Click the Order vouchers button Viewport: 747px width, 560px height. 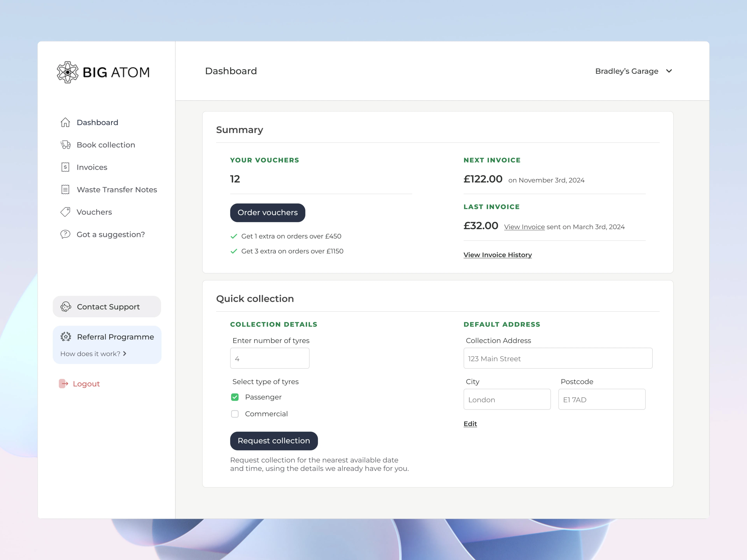(267, 213)
